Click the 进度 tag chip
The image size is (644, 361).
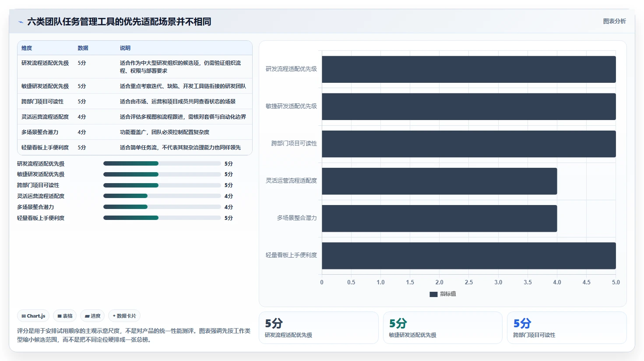pyautogui.click(x=92, y=316)
